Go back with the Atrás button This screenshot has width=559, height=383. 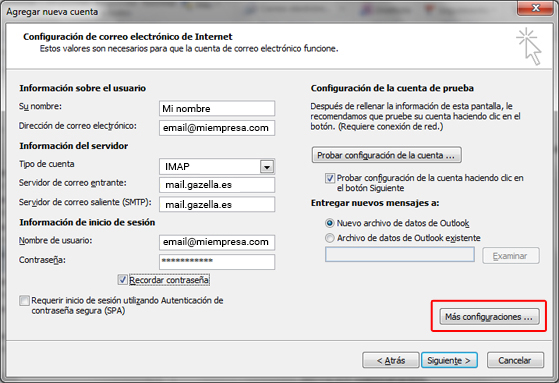pyautogui.click(x=390, y=361)
